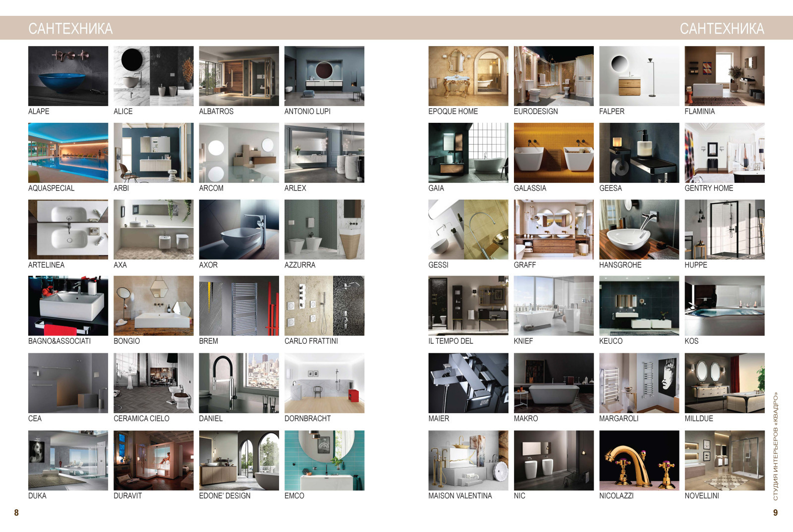Select the NIC brand caption
This screenshot has width=793, height=532.
(519, 496)
